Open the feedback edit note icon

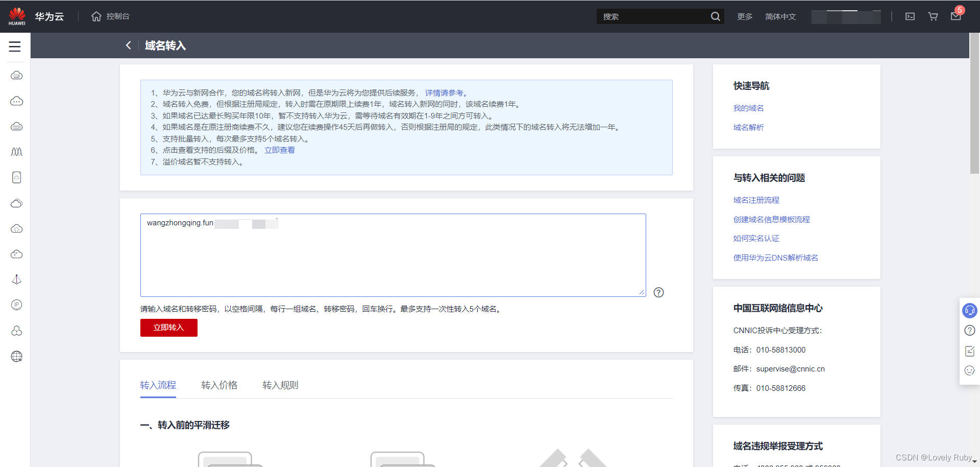(970, 351)
